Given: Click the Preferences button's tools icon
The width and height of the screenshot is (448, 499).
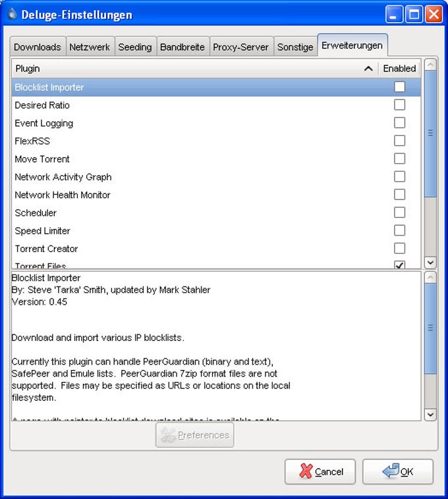Looking at the screenshot, I should point(168,435).
